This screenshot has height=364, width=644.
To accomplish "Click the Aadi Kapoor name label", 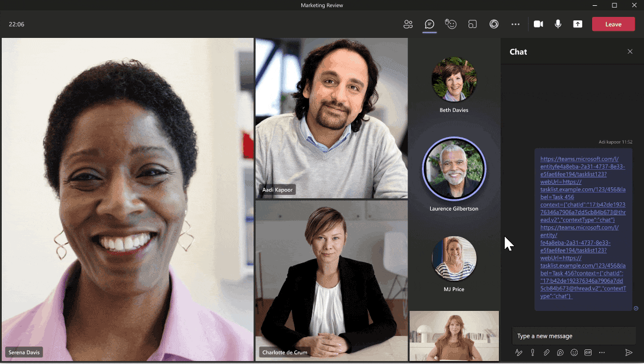I will [277, 190].
